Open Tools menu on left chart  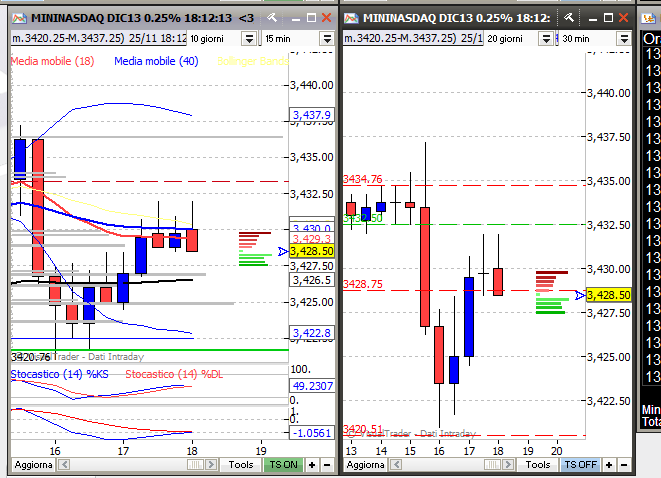click(x=241, y=465)
